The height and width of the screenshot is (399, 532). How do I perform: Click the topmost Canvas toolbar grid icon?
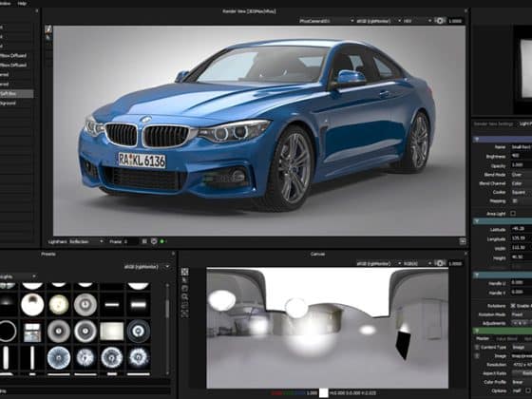[184, 272]
